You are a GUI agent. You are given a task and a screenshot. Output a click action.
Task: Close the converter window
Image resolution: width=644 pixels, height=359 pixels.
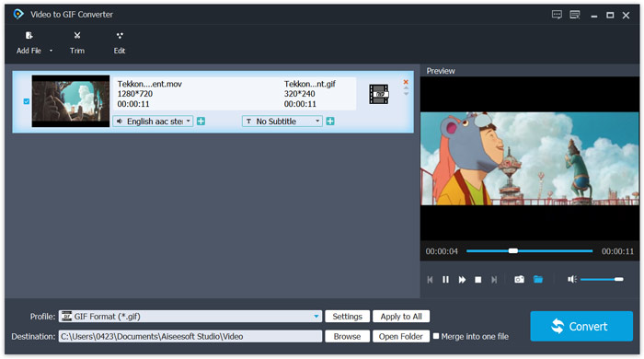[x=626, y=16]
